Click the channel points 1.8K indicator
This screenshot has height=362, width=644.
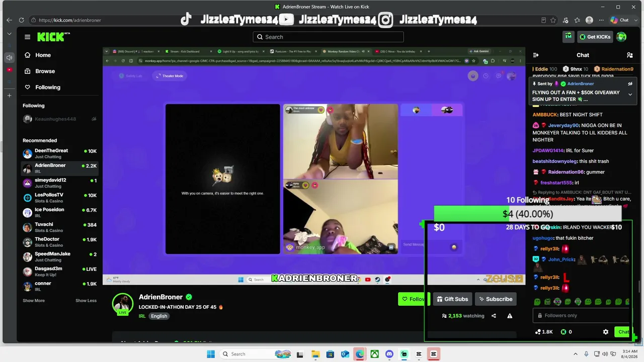click(x=544, y=332)
